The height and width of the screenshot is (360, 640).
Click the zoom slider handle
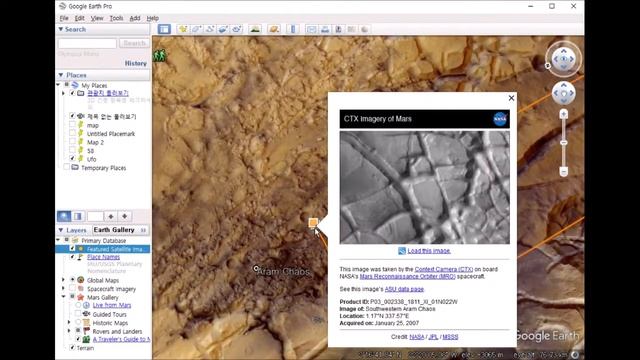click(x=564, y=142)
